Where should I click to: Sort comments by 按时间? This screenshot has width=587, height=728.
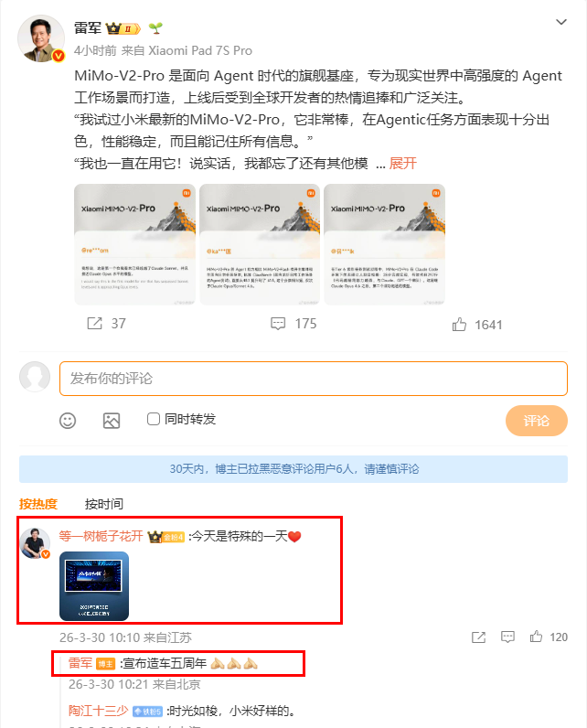tap(104, 504)
